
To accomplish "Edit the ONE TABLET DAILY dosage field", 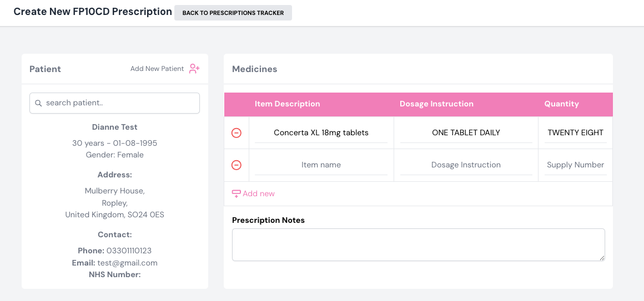I will [466, 133].
